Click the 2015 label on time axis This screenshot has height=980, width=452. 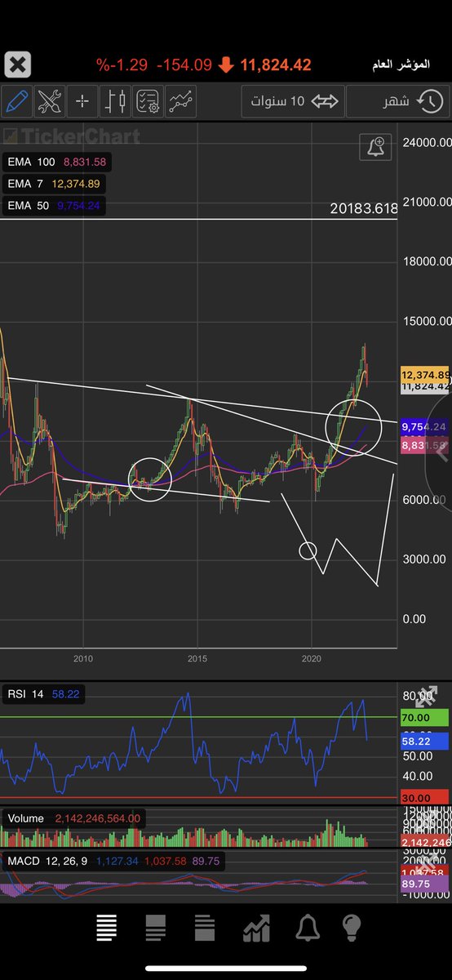pos(197,658)
